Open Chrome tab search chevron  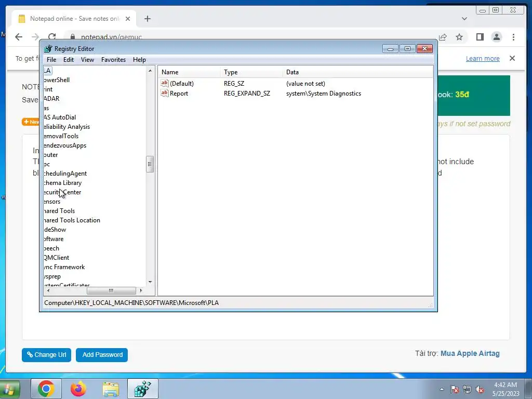tap(464, 19)
